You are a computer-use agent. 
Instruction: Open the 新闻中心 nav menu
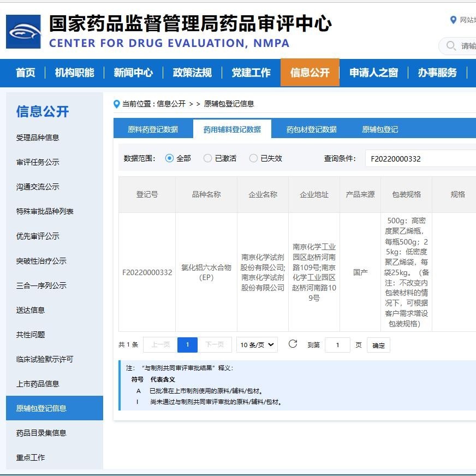tap(133, 73)
